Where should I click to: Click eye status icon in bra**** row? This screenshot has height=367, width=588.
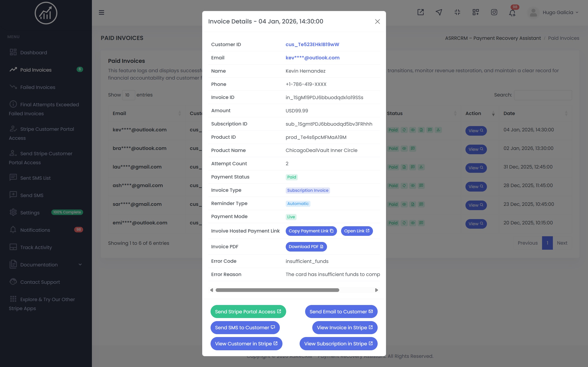pos(404,149)
